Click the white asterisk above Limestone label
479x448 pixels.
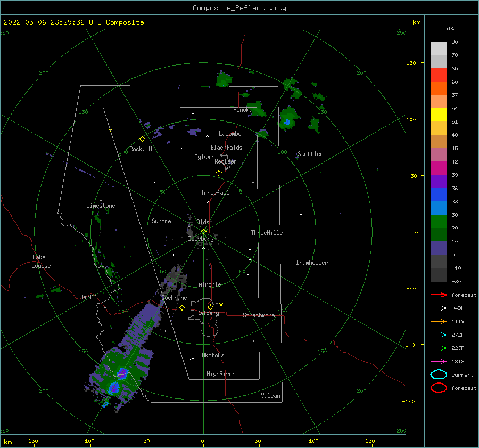[x=101, y=201]
